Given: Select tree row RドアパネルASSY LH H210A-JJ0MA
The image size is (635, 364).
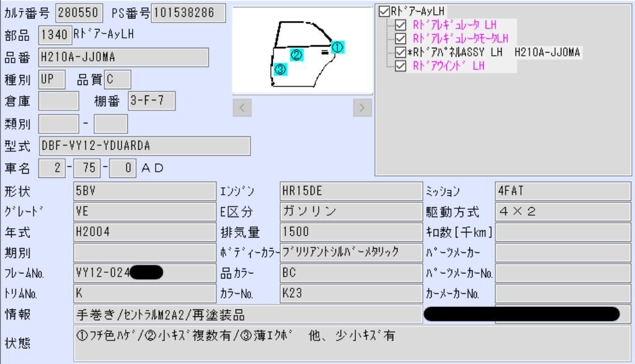Looking at the screenshot, I should (x=494, y=52).
